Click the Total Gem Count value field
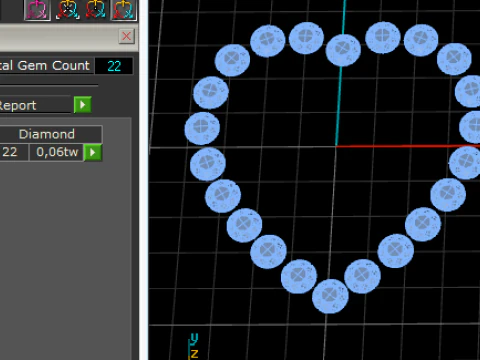 114,66
